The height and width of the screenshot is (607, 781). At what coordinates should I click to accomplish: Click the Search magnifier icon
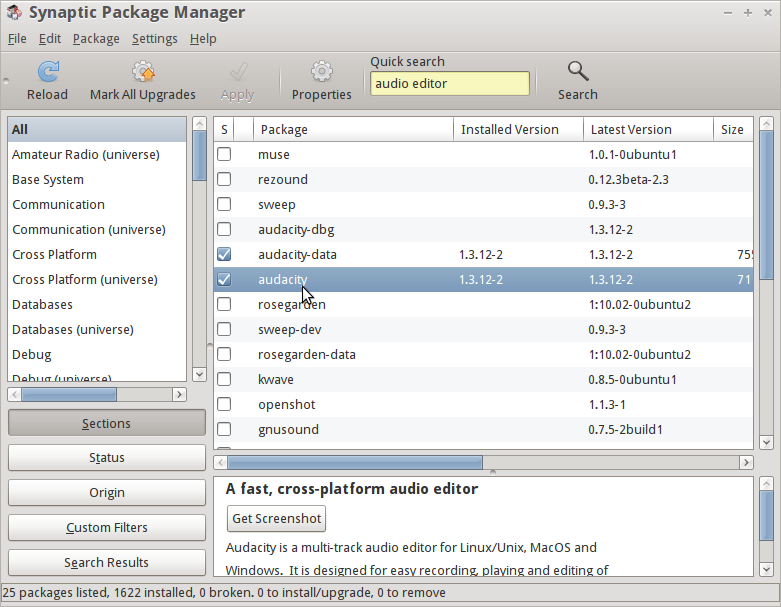coord(578,71)
